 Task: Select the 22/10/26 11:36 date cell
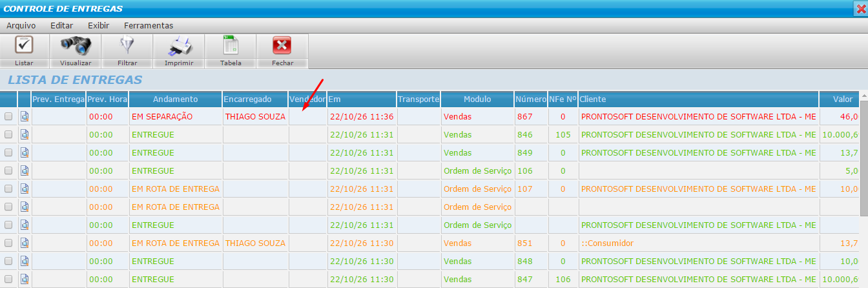[362, 117]
